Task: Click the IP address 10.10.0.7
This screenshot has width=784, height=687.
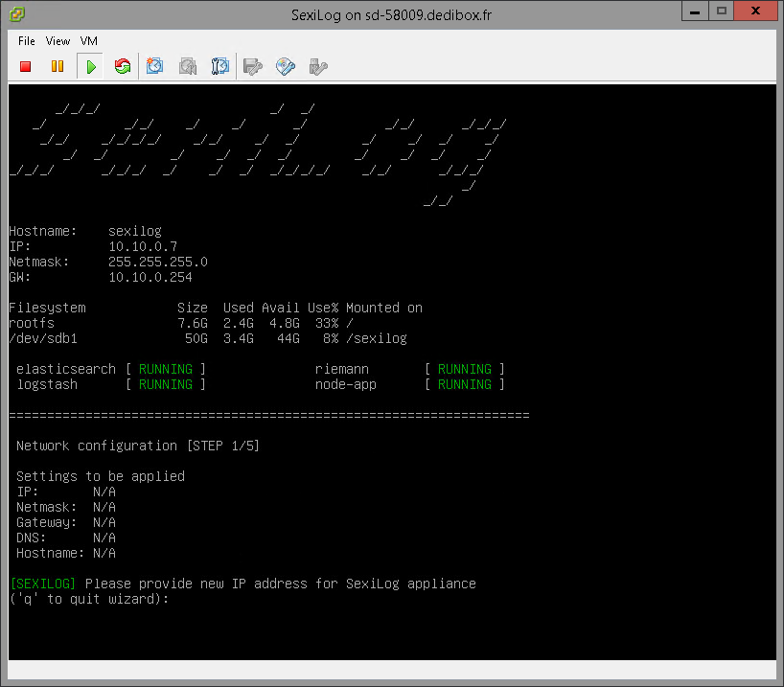Action: click(143, 246)
